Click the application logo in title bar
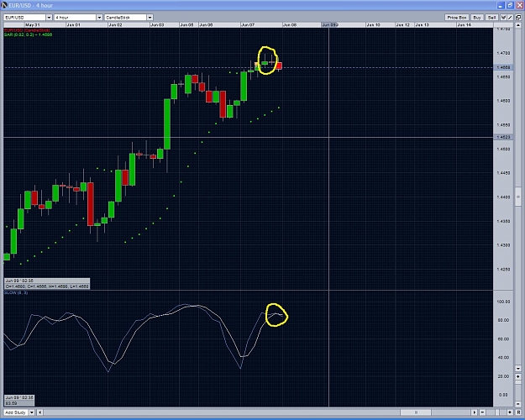Screen dimensions: 525x420 pos(4,5)
